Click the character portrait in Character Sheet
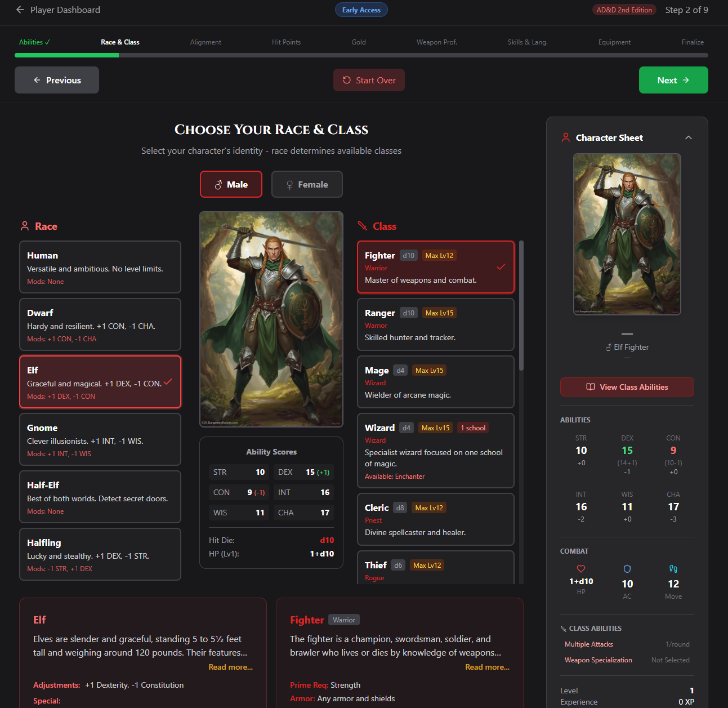Image resolution: width=728 pixels, height=708 pixels. click(627, 234)
